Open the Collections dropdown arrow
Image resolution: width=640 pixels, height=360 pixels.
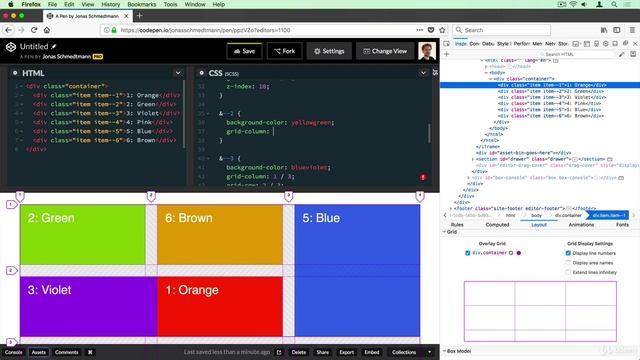point(429,352)
